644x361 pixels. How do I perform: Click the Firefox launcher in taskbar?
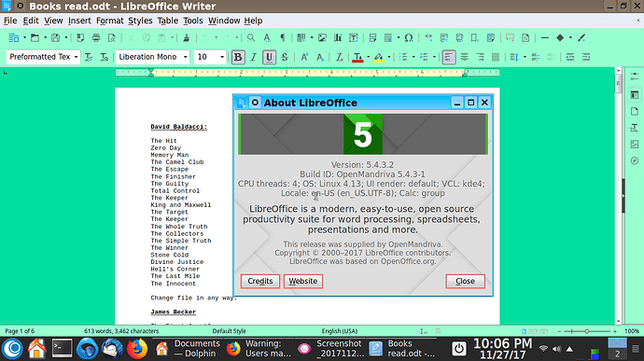coord(137,349)
